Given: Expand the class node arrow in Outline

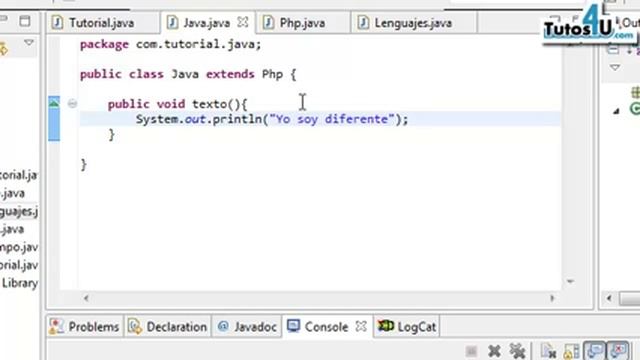Looking at the screenshot, I should pyautogui.click(x=616, y=111).
